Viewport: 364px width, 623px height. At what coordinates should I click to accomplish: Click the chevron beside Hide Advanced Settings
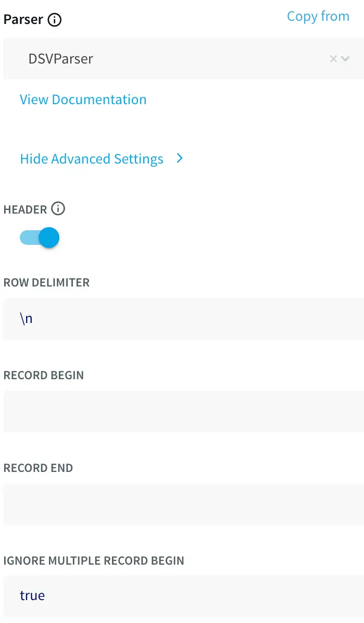click(180, 158)
